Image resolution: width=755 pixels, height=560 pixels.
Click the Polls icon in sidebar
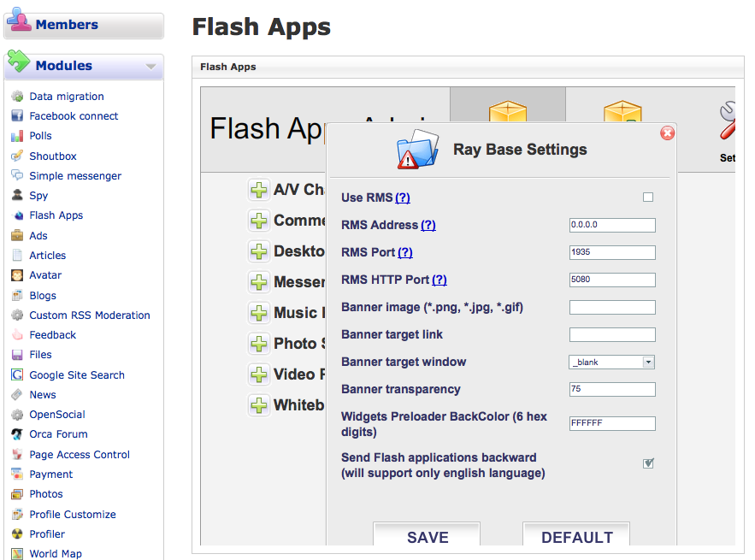[17, 136]
